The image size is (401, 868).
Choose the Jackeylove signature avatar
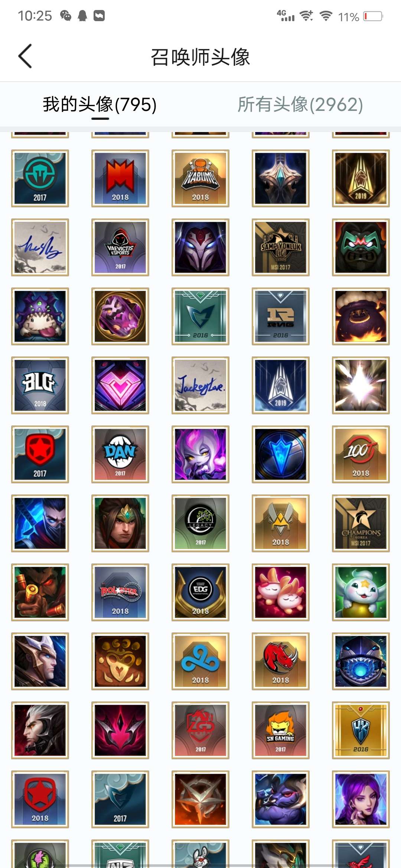click(x=200, y=385)
